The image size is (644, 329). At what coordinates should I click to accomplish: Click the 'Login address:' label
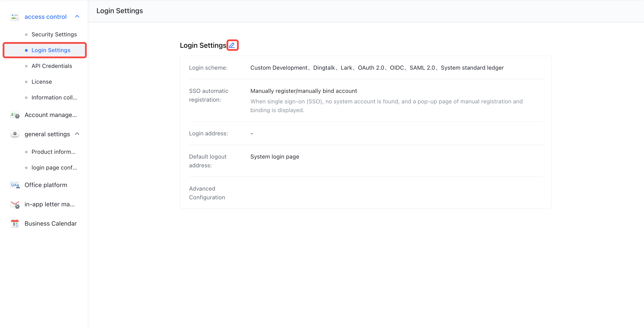(x=209, y=133)
